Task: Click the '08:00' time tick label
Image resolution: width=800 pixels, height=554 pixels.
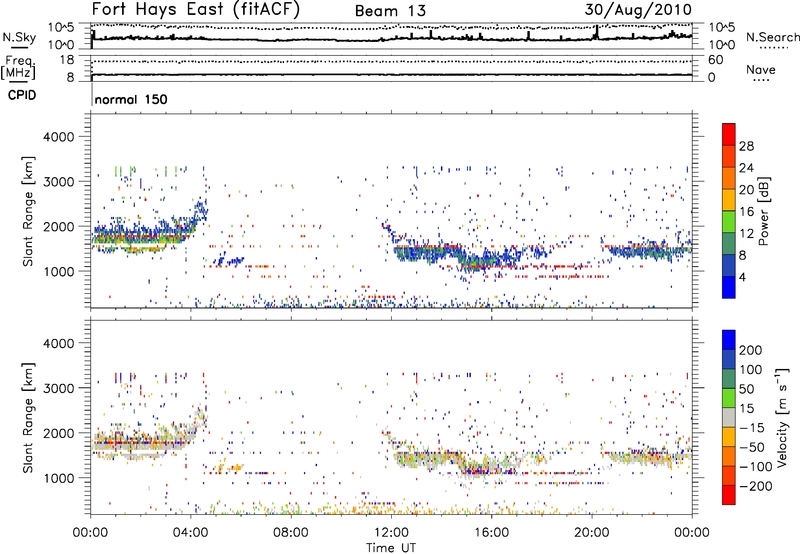Action: tap(291, 533)
